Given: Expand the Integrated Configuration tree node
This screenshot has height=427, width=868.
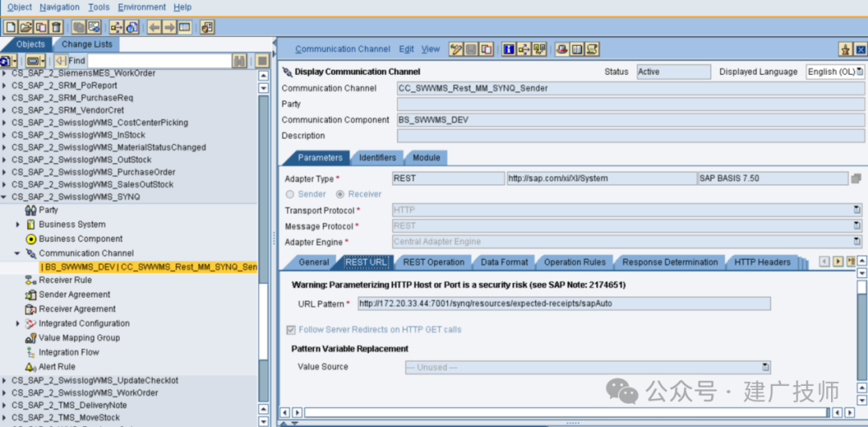Looking at the screenshot, I should pyautogui.click(x=18, y=323).
